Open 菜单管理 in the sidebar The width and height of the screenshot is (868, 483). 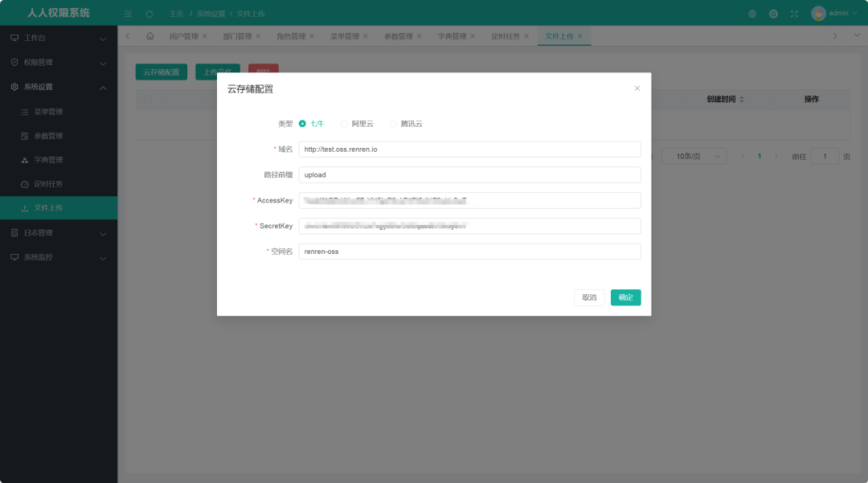click(48, 112)
